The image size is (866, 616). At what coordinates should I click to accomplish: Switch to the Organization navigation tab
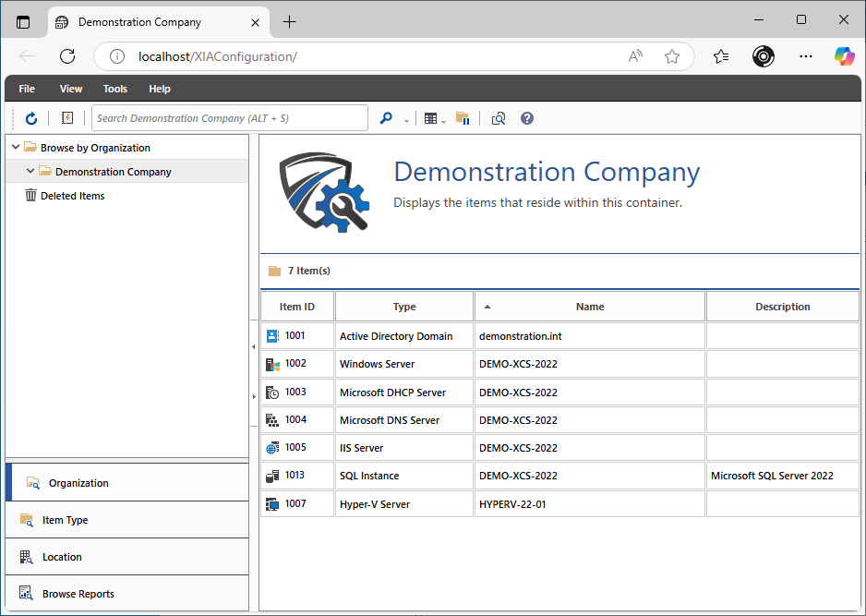point(127,482)
